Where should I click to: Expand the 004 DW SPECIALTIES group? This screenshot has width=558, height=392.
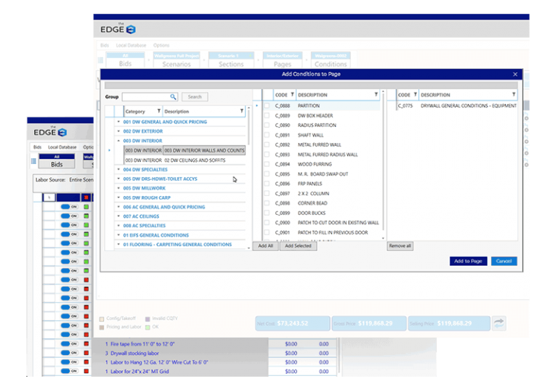point(118,170)
